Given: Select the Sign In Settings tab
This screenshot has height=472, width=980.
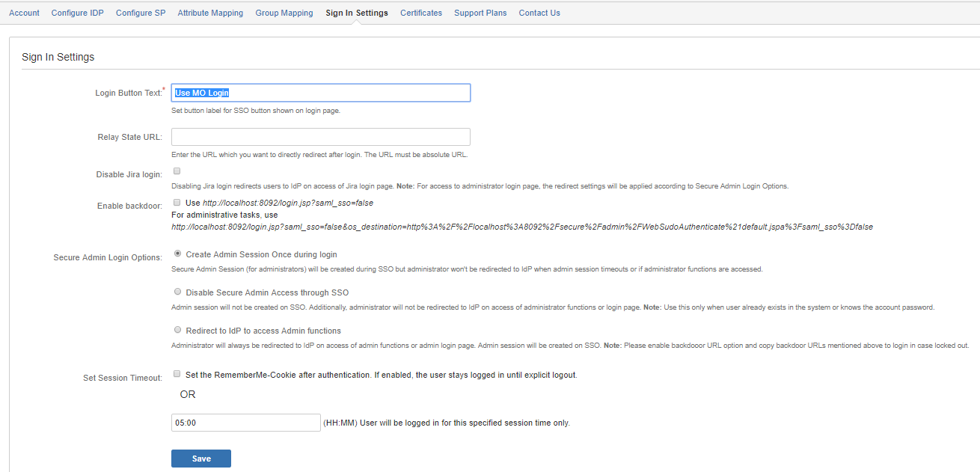Looking at the screenshot, I should (357, 13).
